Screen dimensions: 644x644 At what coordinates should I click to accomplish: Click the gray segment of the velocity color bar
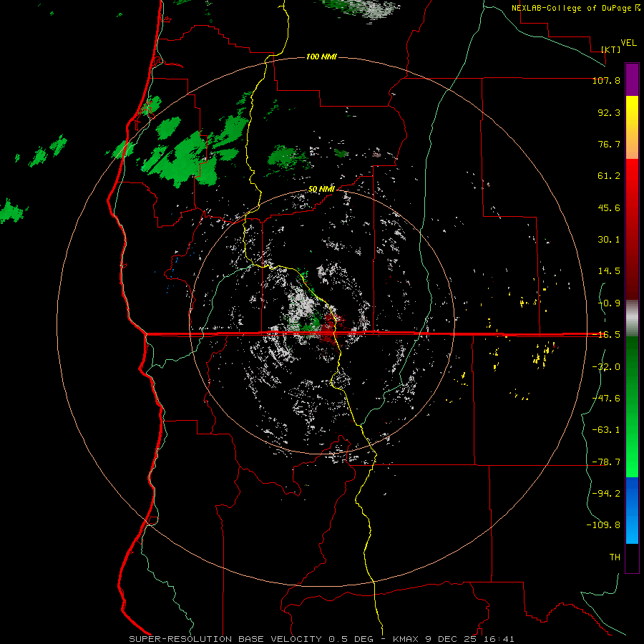pyautogui.click(x=632, y=318)
